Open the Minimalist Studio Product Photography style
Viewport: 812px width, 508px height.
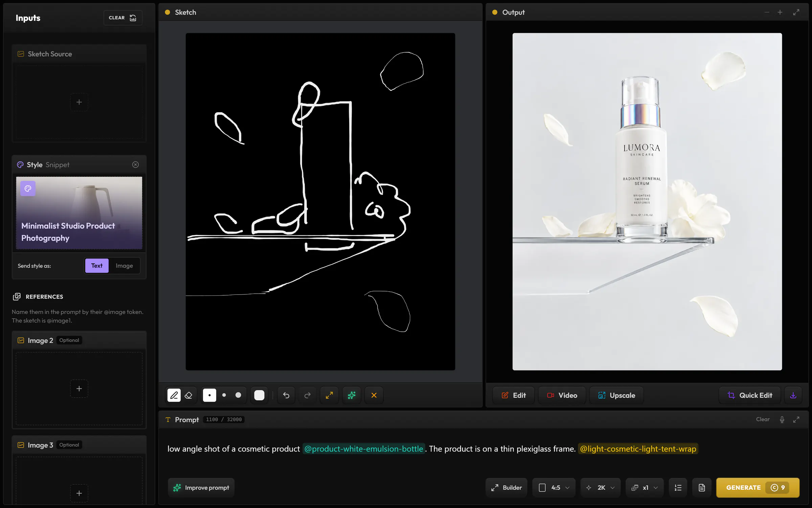tap(79, 213)
